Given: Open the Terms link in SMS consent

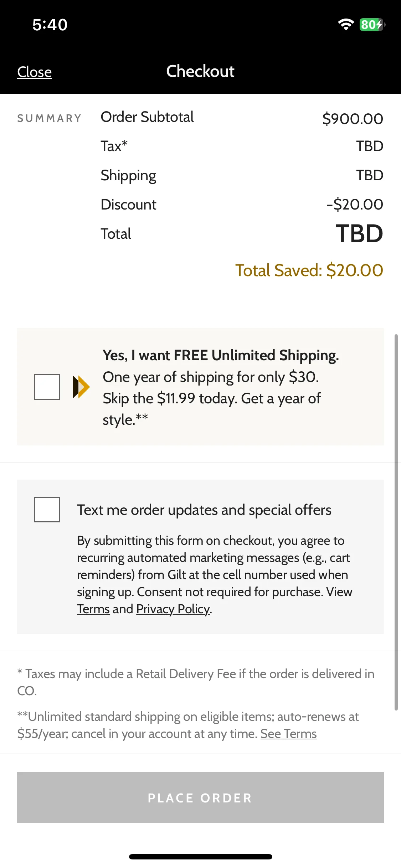Looking at the screenshot, I should tap(93, 609).
